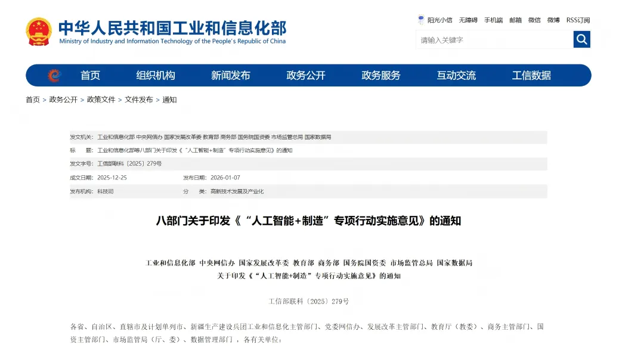This screenshot has height=350, width=644.
Task: Open the 工信数据 navigation item
Action: 532,75
